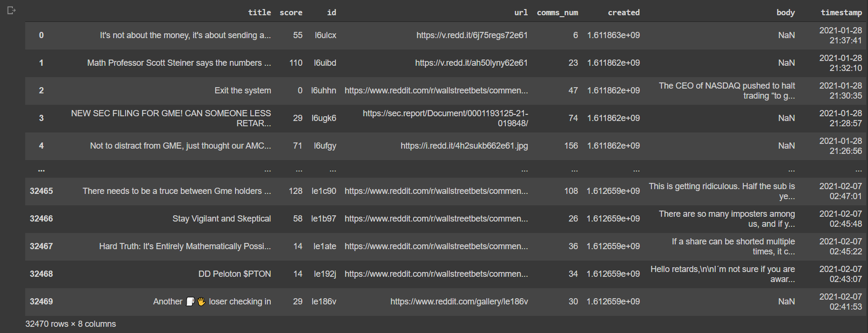Select the 'timestamp' column header
868x333 pixels.
click(x=841, y=12)
